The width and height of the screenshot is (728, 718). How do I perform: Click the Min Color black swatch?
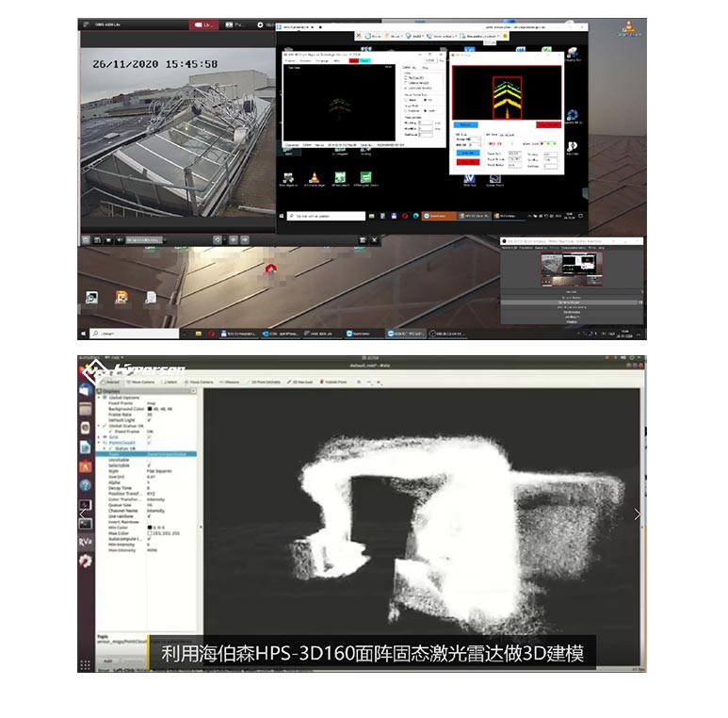[151, 527]
